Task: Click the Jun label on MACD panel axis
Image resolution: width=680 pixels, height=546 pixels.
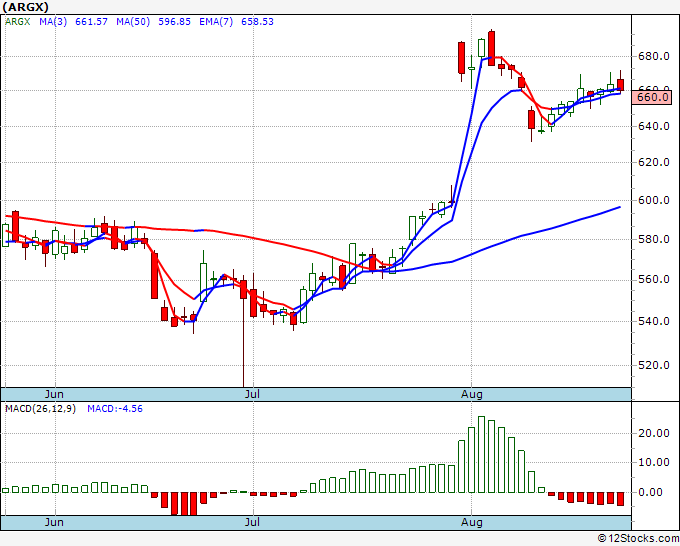Action: (x=54, y=522)
